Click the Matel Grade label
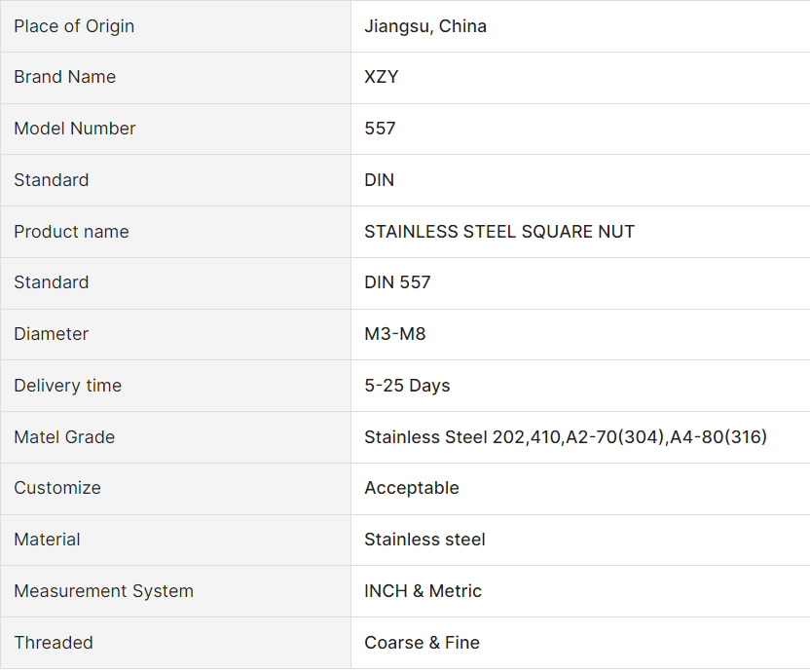 (x=64, y=437)
